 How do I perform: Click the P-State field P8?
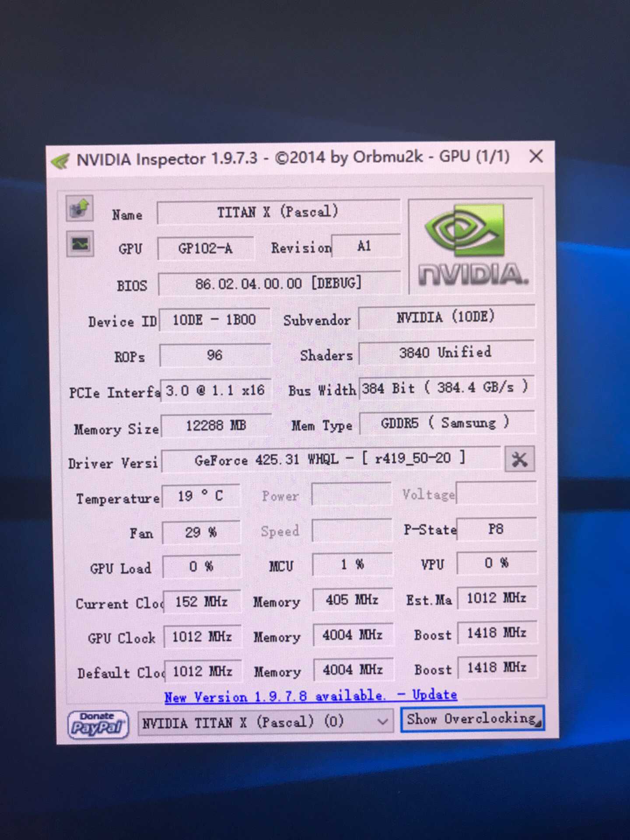click(x=497, y=529)
